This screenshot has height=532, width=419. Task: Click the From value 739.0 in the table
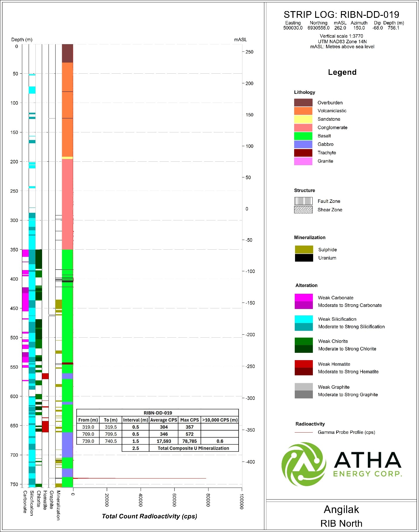[88, 441]
